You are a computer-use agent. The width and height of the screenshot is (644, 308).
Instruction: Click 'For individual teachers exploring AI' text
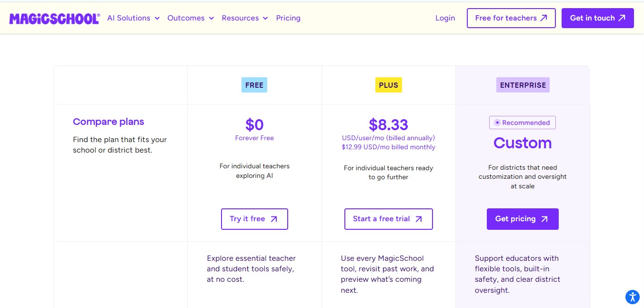tap(254, 171)
